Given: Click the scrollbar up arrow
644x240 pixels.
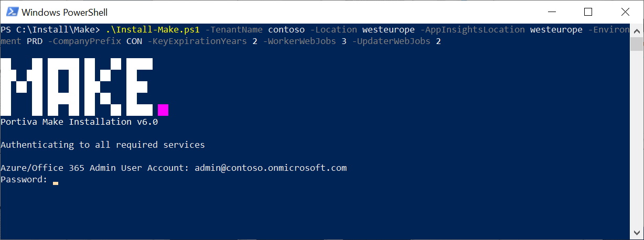Looking at the screenshot, I should (x=637, y=30).
